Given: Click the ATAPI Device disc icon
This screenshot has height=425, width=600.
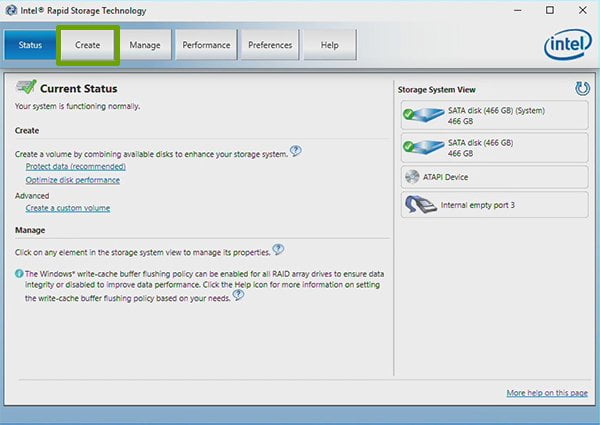Looking at the screenshot, I should tap(412, 177).
